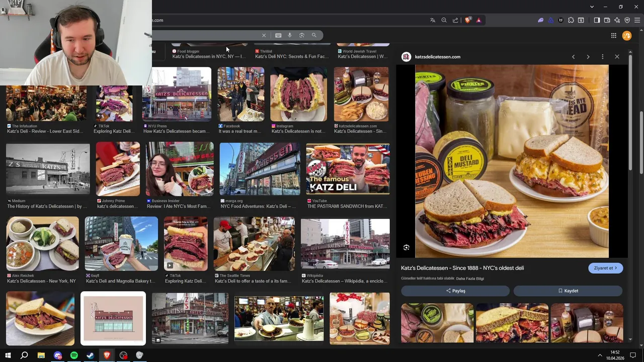The width and height of the screenshot is (644, 362).
Task: Open the 6sqft Magnolia Bakery image result
Action: tap(121, 244)
